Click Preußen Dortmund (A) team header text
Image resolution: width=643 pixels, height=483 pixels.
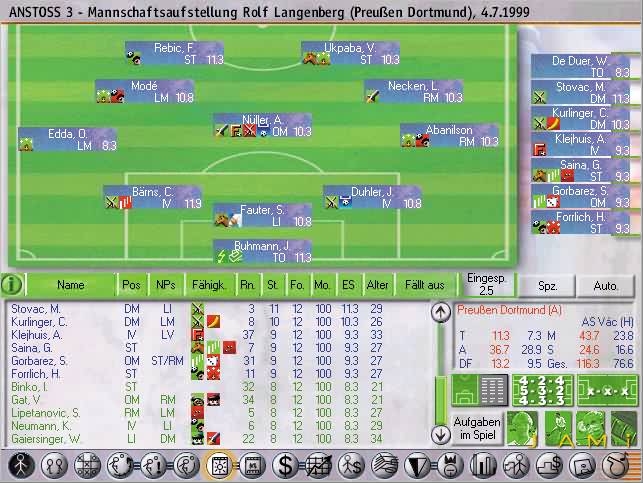point(509,310)
